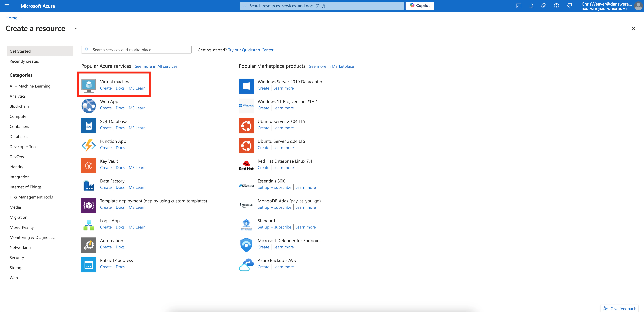Click the Web App icon
Screen dimensions: 644x312
(x=89, y=106)
